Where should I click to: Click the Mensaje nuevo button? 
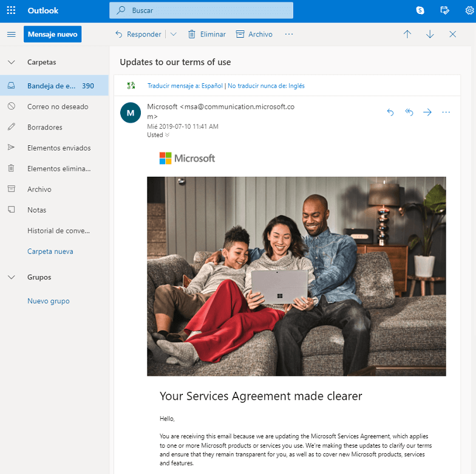[x=52, y=34]
